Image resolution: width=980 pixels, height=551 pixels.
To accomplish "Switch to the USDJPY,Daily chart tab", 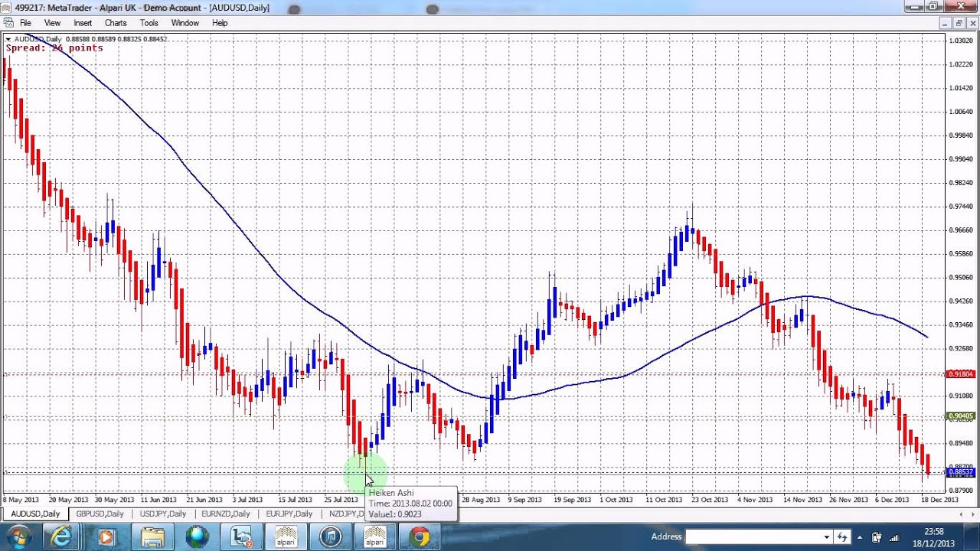I will coord(163,514).
